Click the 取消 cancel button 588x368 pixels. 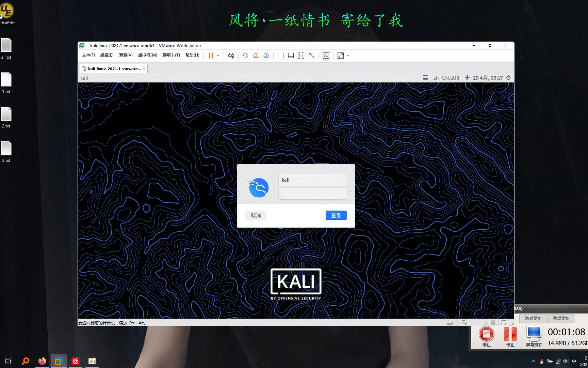[x=256, y=215]
